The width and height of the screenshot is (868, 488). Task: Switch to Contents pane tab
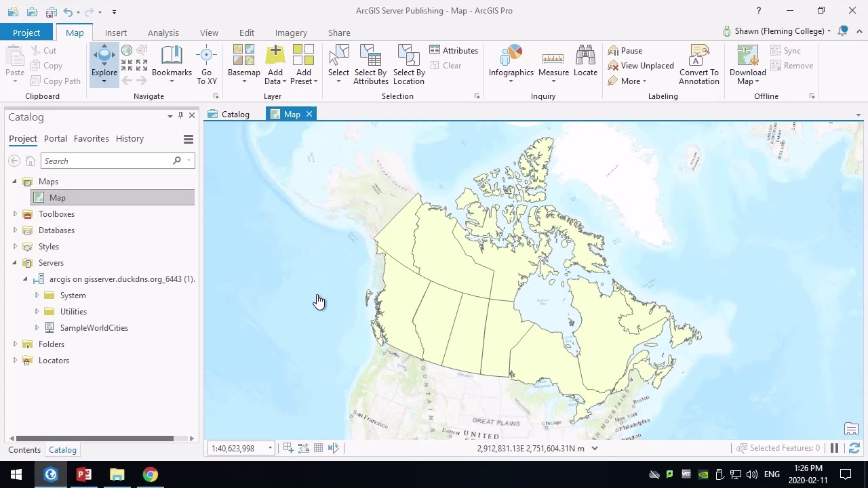click(x=24, y=449)
